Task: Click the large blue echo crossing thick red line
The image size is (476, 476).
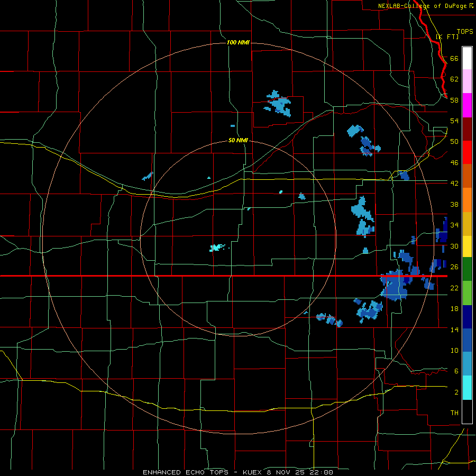Action: pyautogui.click(x=395, y=286)
